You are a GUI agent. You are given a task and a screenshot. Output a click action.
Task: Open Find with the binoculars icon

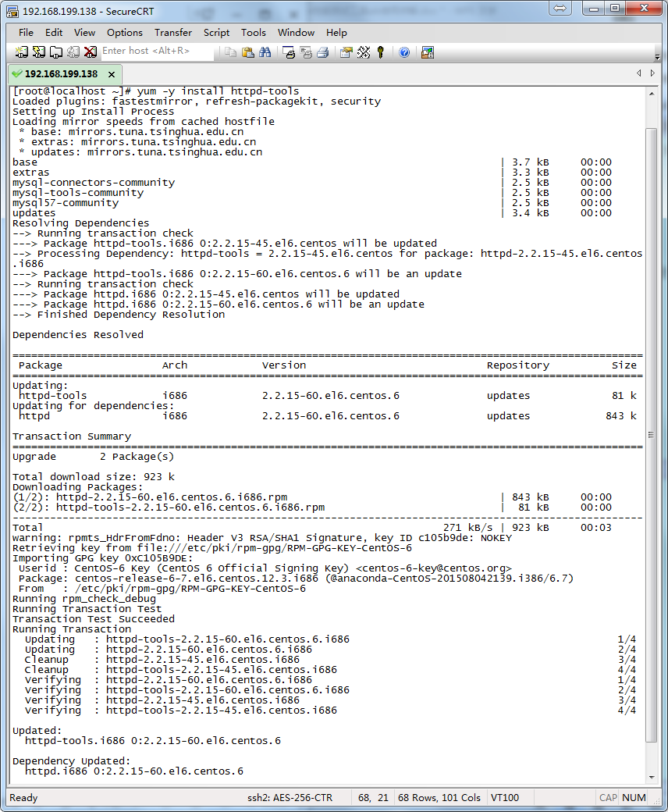(265, 52)
